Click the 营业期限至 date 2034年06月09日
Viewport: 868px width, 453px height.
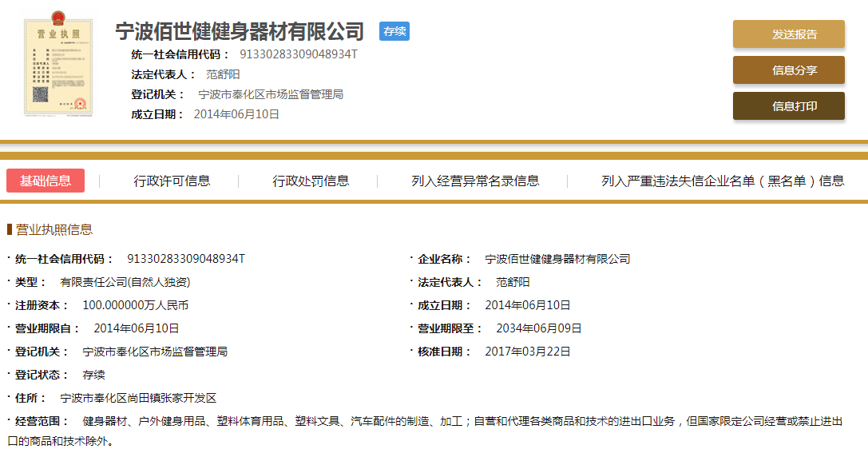pyautogui.click(x=539, y=328)
